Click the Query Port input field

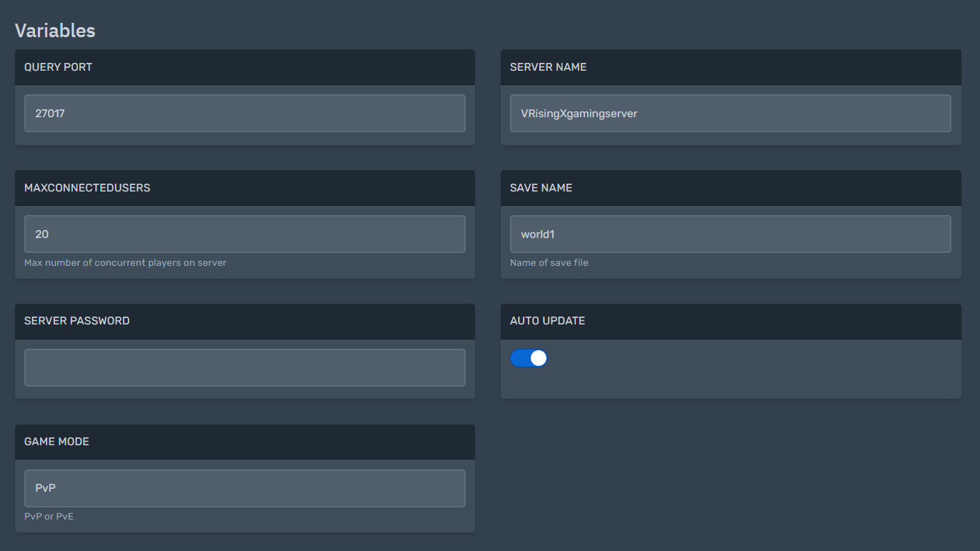[x=244, y=113]
